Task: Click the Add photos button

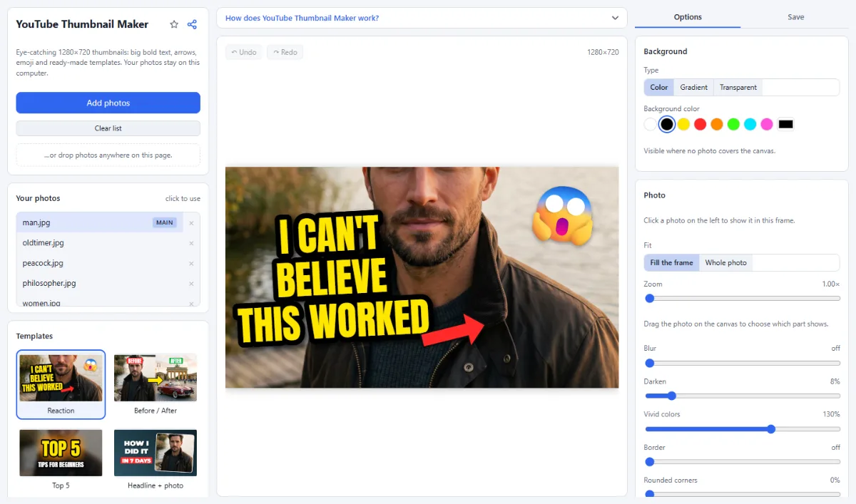Action: [x=108, y=103]
